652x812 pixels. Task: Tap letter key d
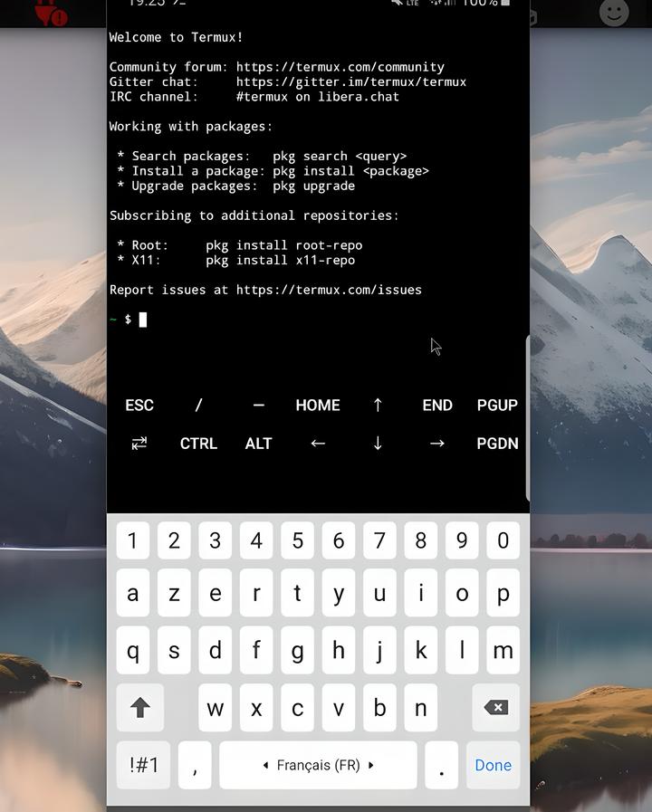(x=215, y=650)
